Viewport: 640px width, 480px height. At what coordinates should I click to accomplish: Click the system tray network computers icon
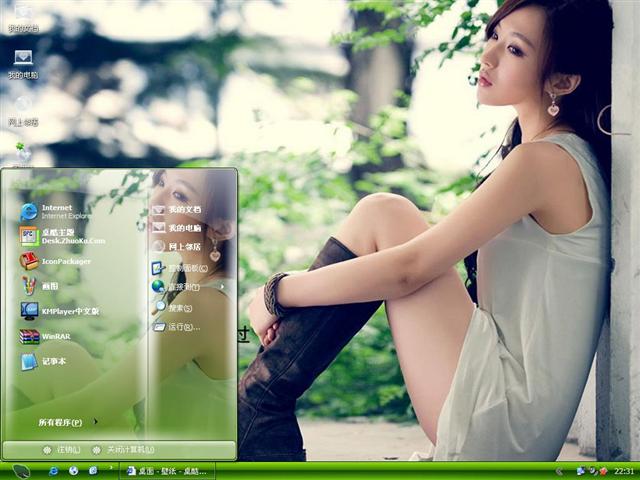(580, 471)
